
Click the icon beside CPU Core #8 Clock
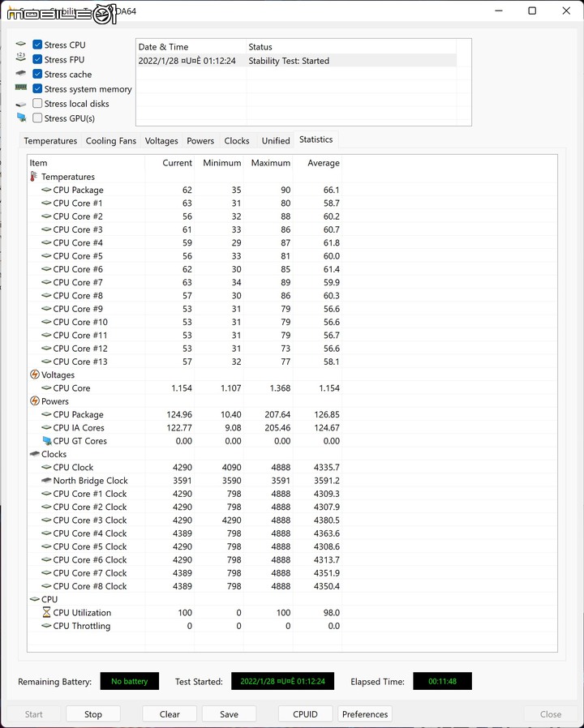46,585
